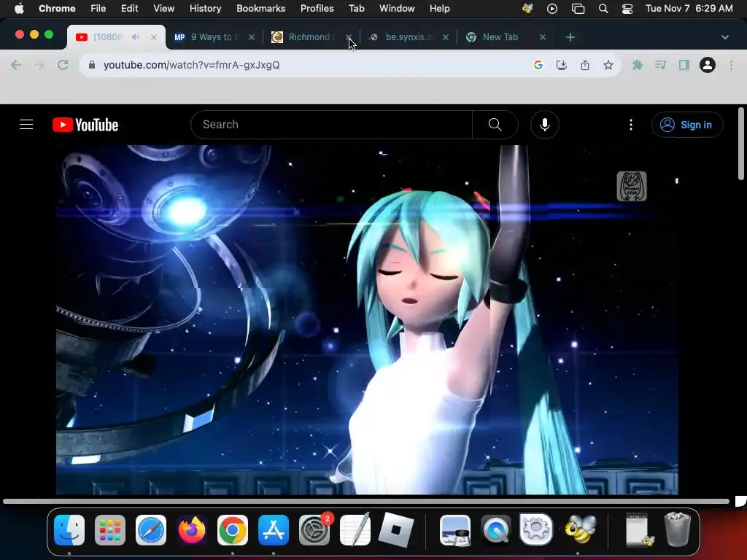The width and height of the screenshot is (747, 560).
Task: Open Spotlight search in menu bar
Action: (x=603, y=9)
